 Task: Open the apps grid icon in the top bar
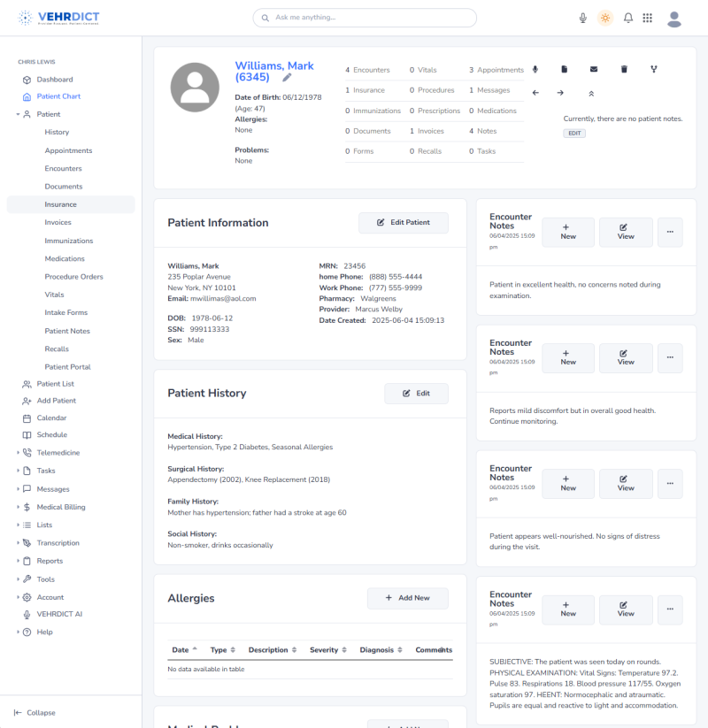[650, 18]
